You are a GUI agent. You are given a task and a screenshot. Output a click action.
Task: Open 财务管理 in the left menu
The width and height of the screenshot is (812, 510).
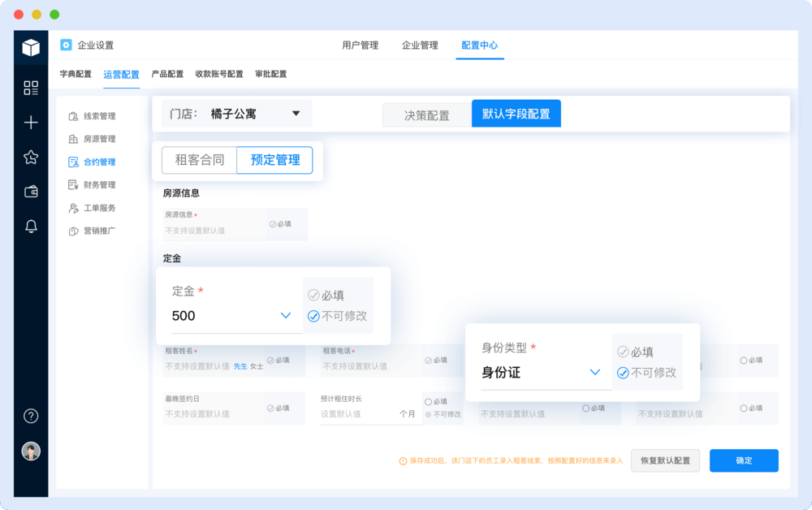coord(99,185)
